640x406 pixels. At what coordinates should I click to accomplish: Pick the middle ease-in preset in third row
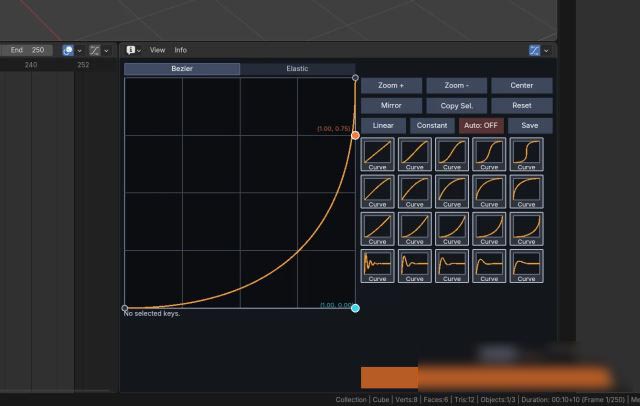point(452,229)
